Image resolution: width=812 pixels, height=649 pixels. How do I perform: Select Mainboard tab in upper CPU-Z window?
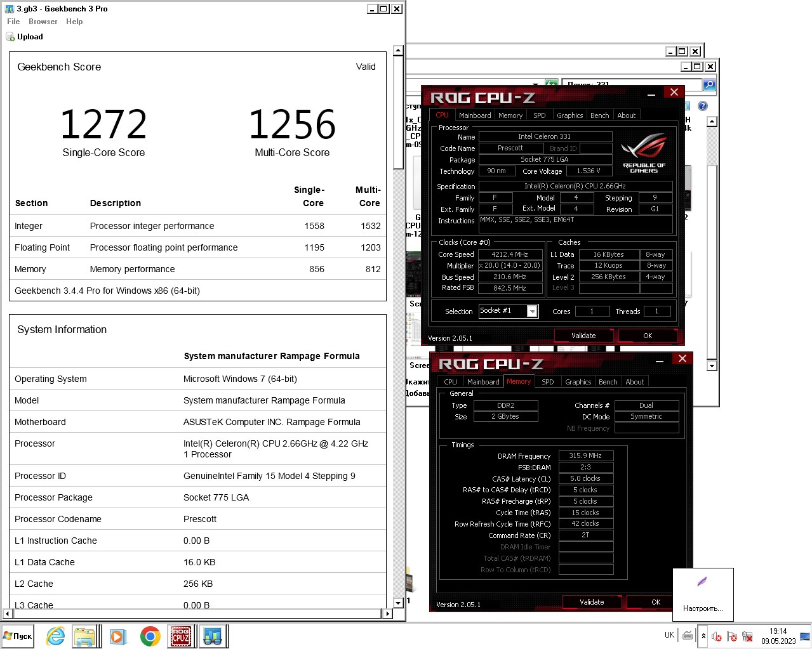[475, 115]
